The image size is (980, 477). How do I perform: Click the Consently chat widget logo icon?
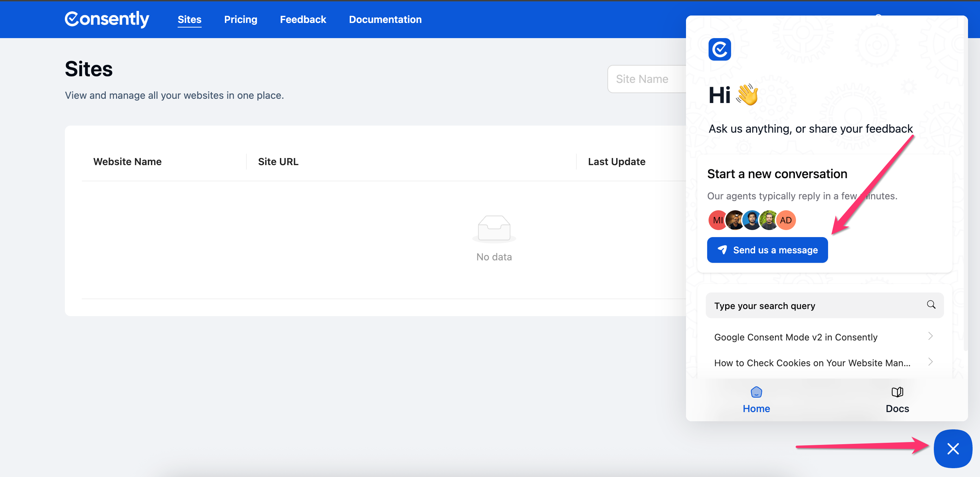pyautogui.click(x=719, y=49)
